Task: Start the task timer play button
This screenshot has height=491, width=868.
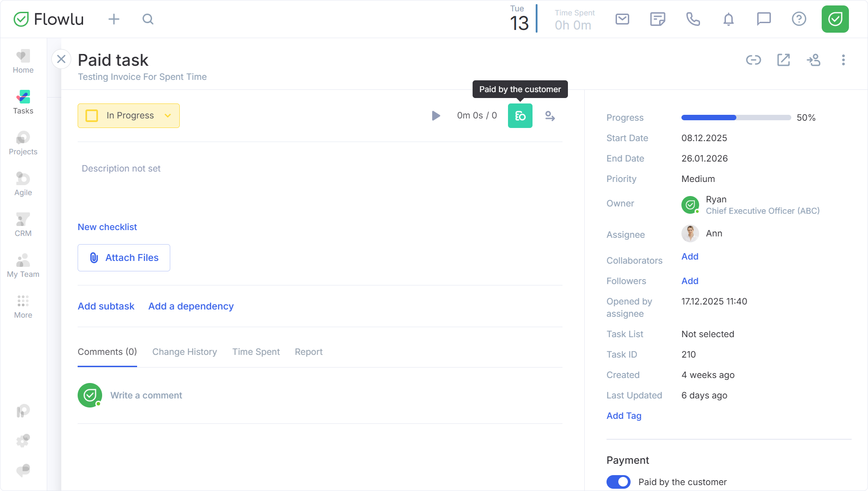Action: tap(436, 116)
